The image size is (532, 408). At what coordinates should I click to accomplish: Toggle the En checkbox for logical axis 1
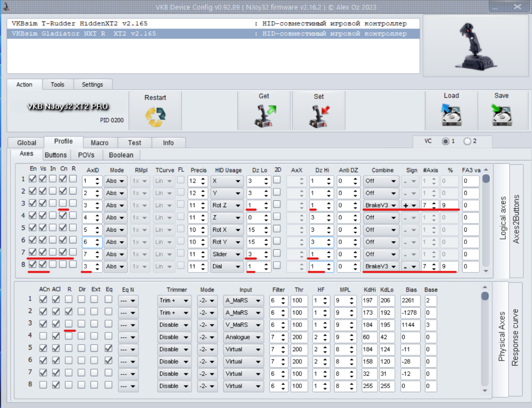33,179
